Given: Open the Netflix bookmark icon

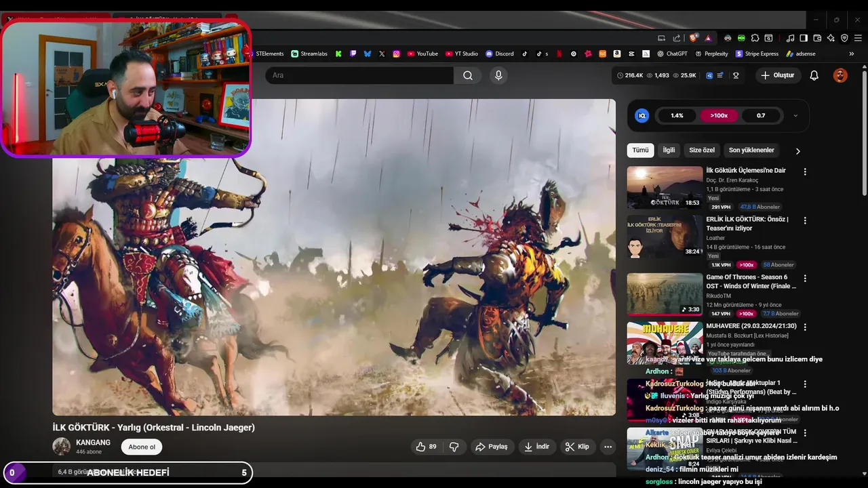Looking at the screenshot, I should (x=559, y=54).
